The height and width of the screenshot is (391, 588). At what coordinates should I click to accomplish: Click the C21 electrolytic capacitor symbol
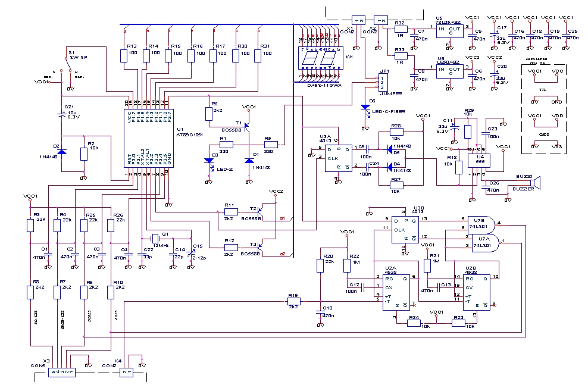pyautogui.click(x=61, y=113)
